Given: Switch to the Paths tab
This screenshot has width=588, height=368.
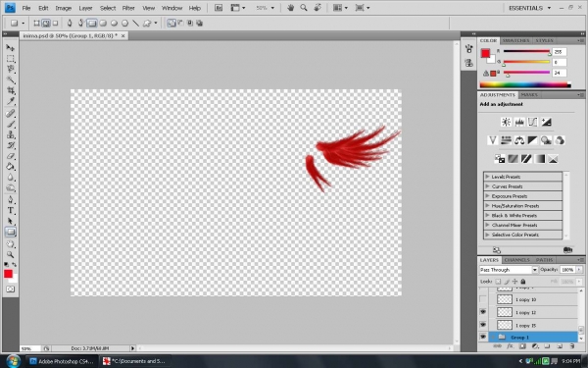Looking at the screenshot, I should click(x=544, y=260).
